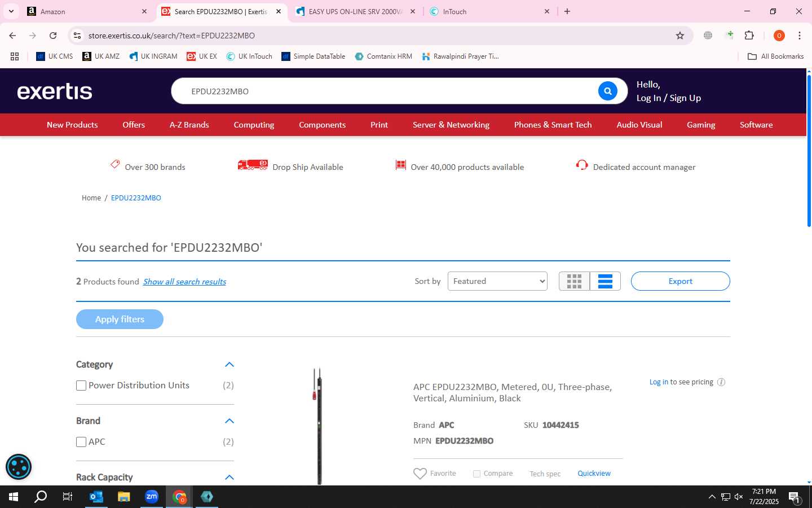The width and height of the screenshot is (812, 508).
Task: Click the muted volume tray icon
Action: coord(739,497)
